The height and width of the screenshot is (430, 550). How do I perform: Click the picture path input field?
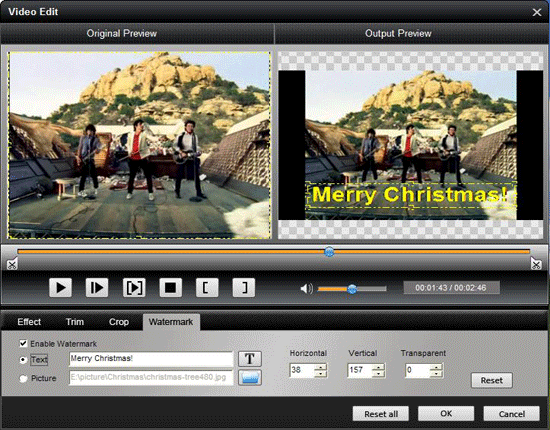[x=151, y=378]
